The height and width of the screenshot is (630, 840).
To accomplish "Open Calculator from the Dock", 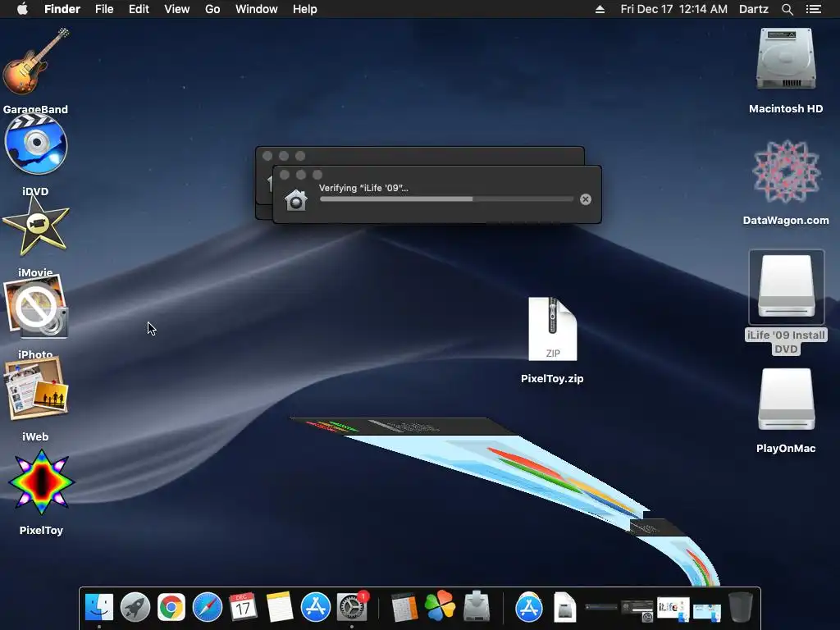I will pyautogui.click(x=404, y=608).
